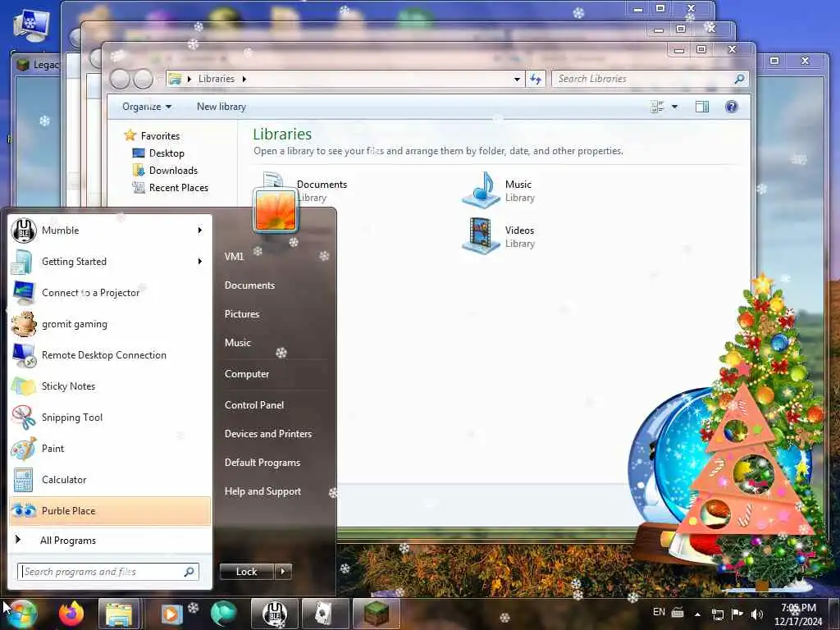Launch the Snipping Tool
Viewport: 840px width, 630px height.
[110, 418]
